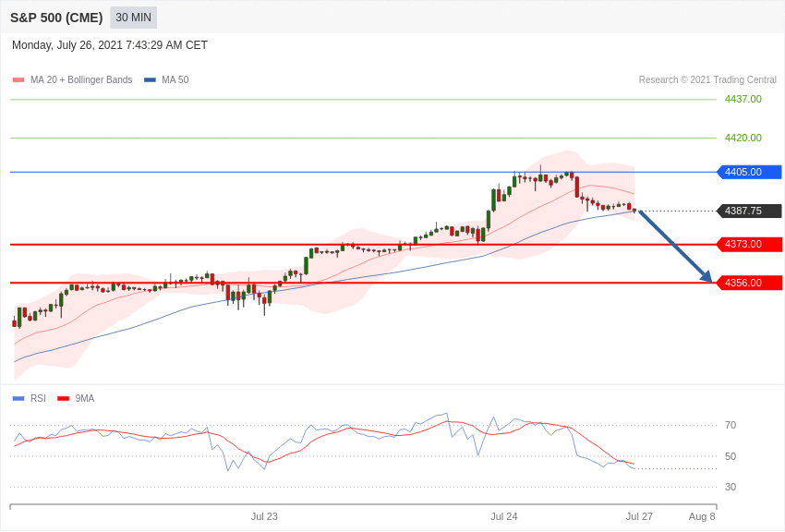Click the MA 50 legend label

tap(175, 80)
